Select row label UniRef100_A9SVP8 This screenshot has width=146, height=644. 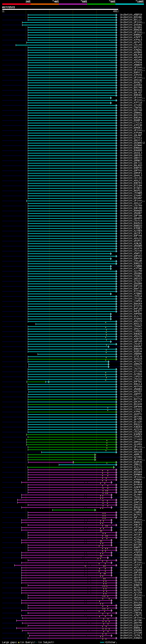131,57
